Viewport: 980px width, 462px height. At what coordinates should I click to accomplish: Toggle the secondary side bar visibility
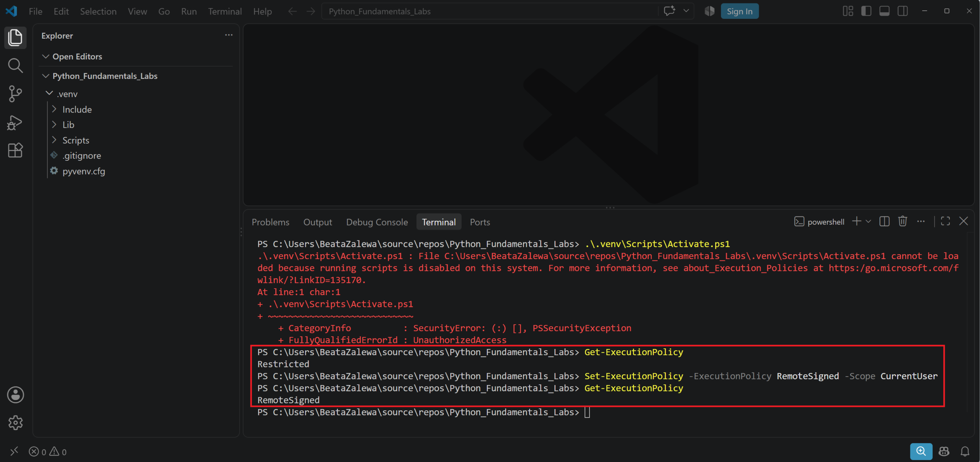pos(903,11)
